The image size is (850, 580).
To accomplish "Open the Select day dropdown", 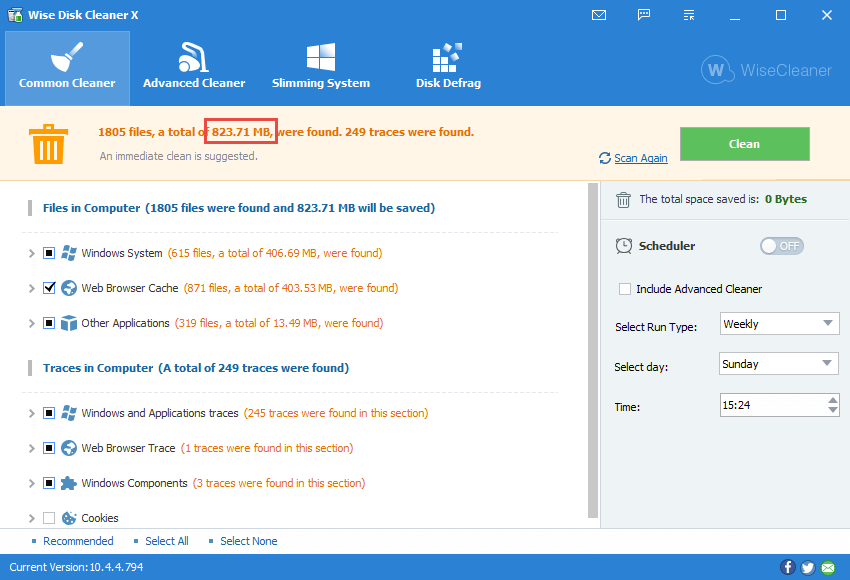I will point(779,364).
